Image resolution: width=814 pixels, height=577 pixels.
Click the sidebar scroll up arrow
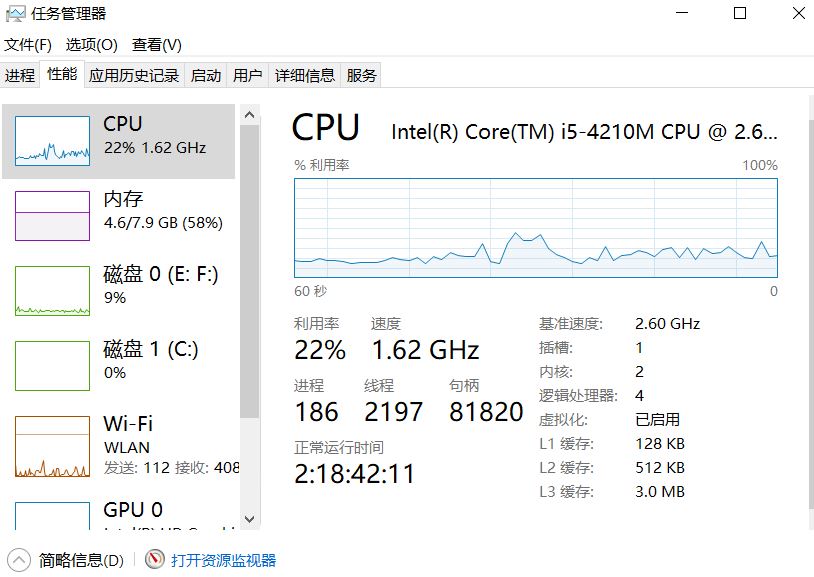click(249, 115)
